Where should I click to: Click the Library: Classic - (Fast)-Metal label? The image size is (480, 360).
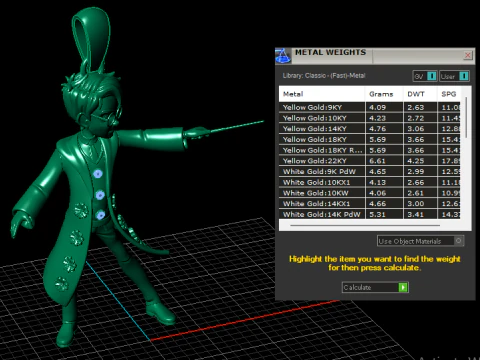(324, 76)
